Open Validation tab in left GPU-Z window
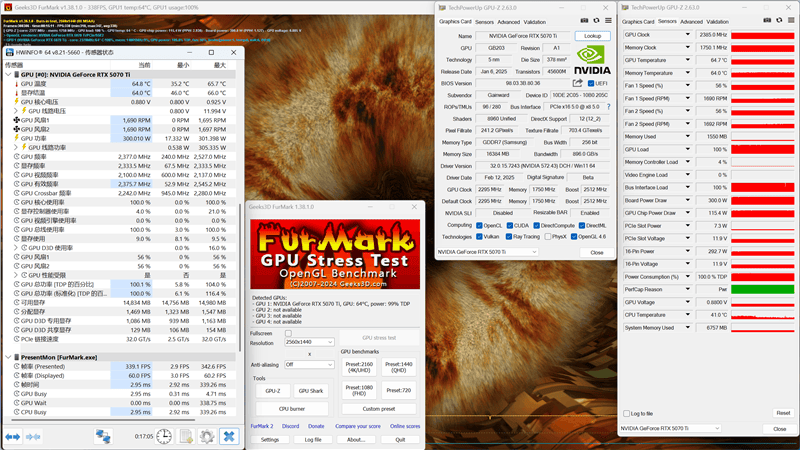The width and height of the screenshot is (800, 450). coord(535,22)
